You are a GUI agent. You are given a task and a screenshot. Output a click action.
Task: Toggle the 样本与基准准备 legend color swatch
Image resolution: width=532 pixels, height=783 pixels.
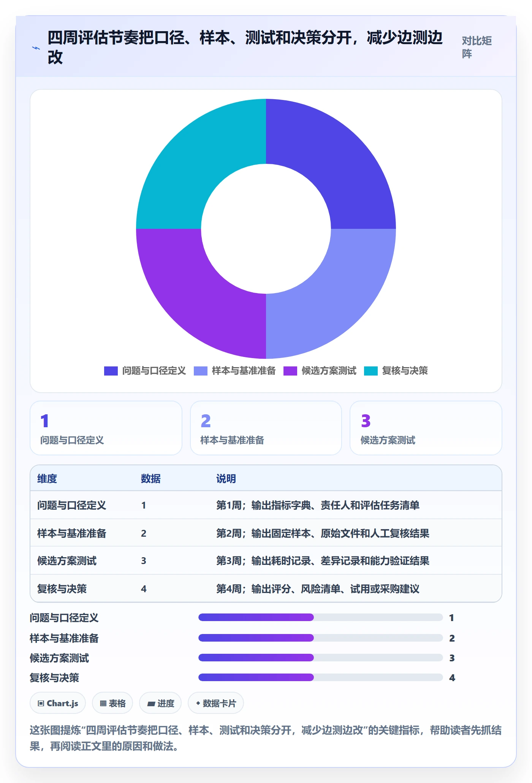click(x=201, y=371)
